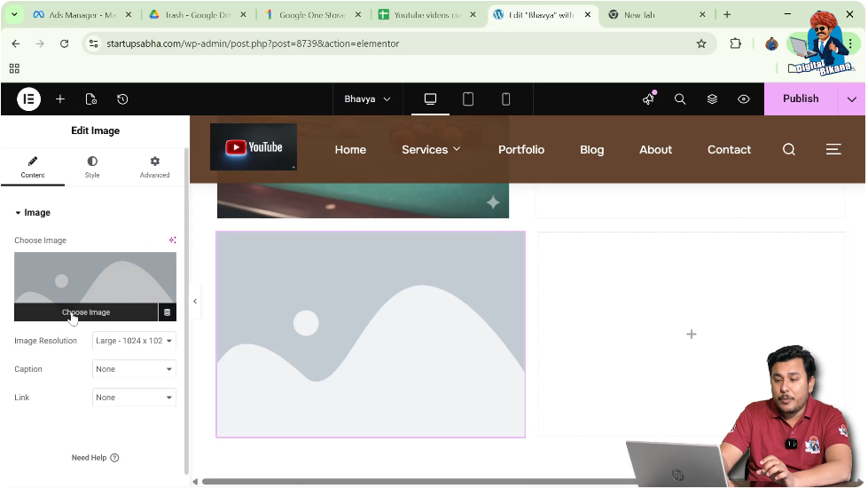Open hamburger menu in site header
The width and height of the screenshot is (868, 489).
coord(833,149)
